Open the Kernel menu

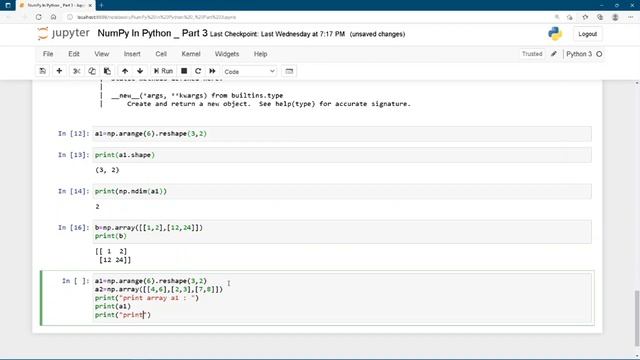coord(191,54)
